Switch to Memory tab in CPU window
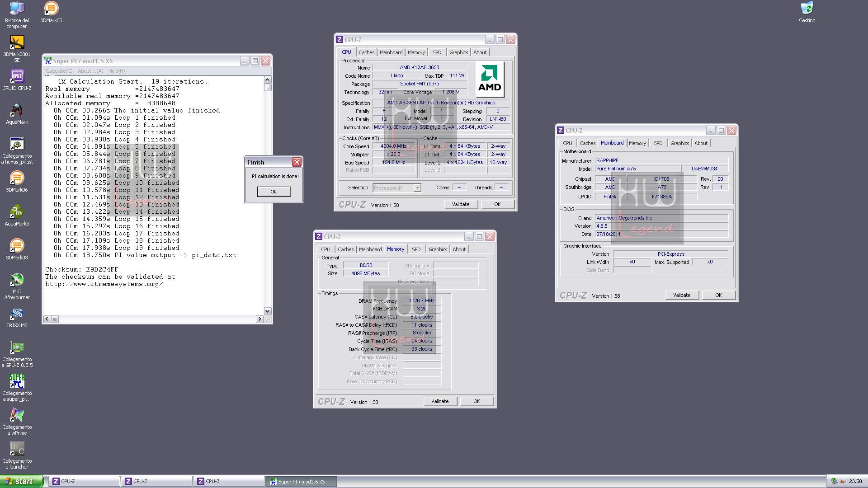Viewport: 868px width, 488px height. click(x=416, y=52)
